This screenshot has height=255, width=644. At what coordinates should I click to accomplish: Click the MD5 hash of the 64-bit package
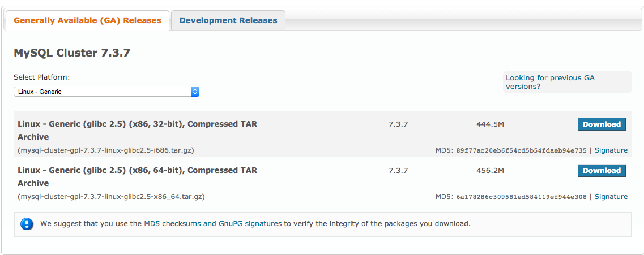521,197
